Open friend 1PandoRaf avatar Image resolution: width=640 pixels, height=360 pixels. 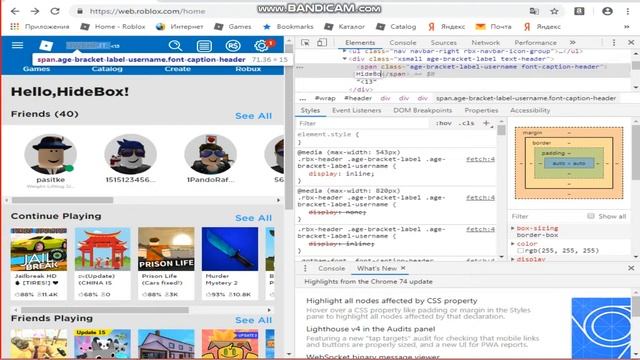pyautogui.click(x=210, y=154)
